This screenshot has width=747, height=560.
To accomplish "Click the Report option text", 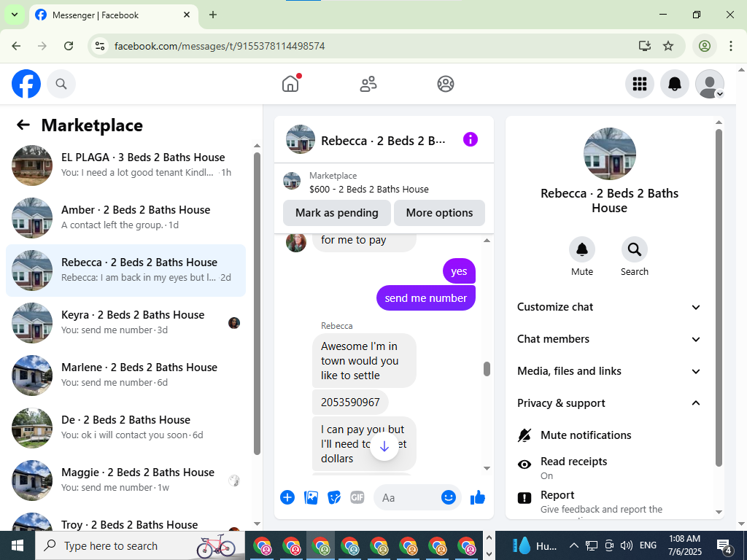I will (x=557, y=495).
